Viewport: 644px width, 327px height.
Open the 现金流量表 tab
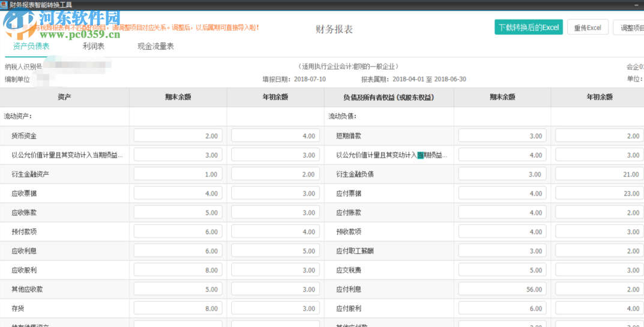coord(155,46)
